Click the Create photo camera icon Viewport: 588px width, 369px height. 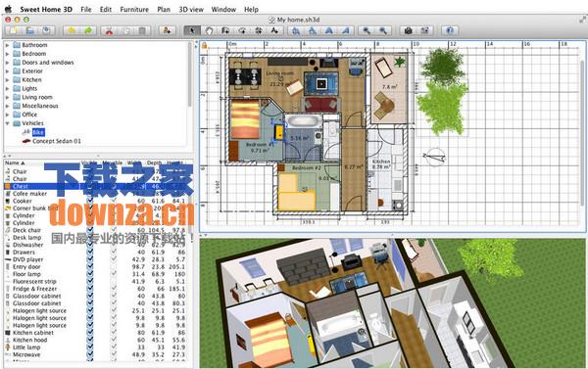click(408, 30)
